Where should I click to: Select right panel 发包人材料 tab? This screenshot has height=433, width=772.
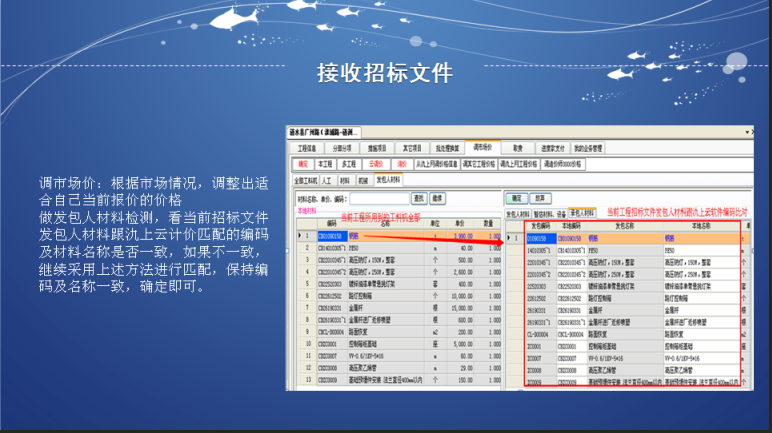[517, 214]
